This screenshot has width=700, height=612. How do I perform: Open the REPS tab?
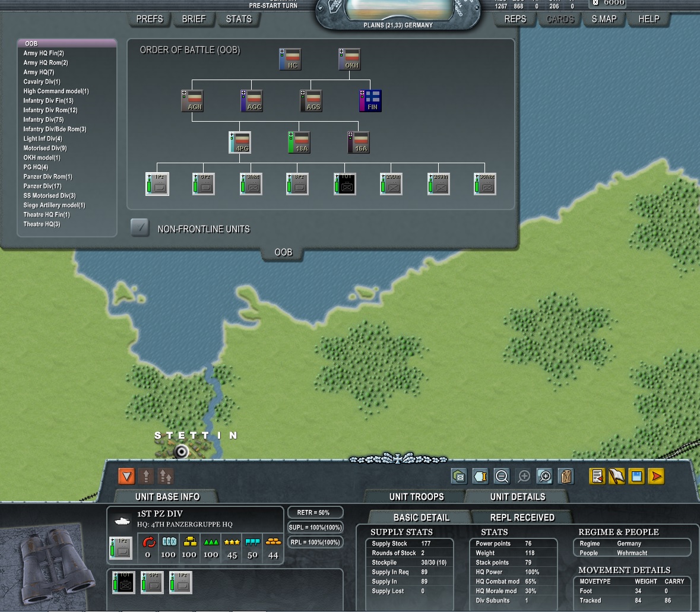click(515, 19)
